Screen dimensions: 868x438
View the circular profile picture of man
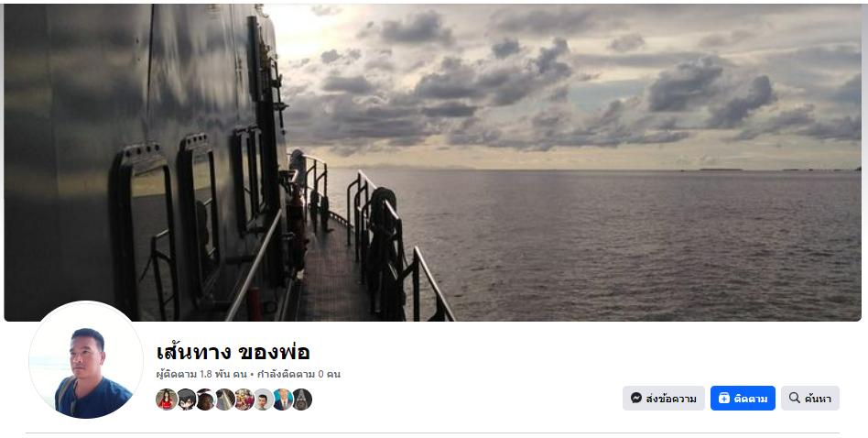point(86,360)
